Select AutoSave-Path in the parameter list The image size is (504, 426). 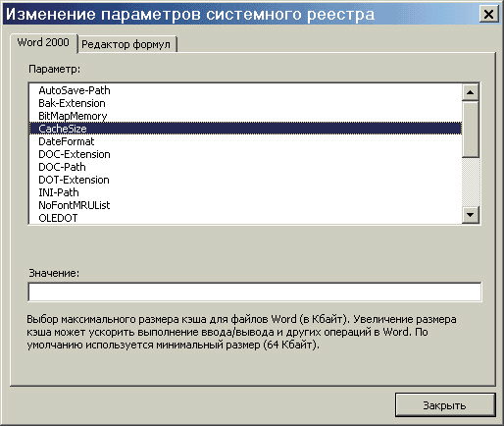(245, 90)
